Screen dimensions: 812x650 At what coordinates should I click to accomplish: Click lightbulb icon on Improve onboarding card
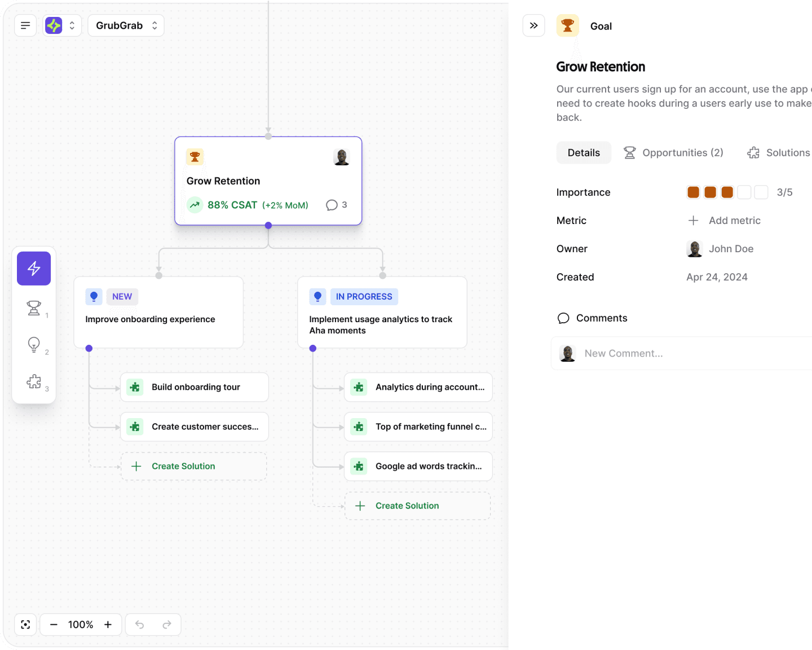coord(94,296)
